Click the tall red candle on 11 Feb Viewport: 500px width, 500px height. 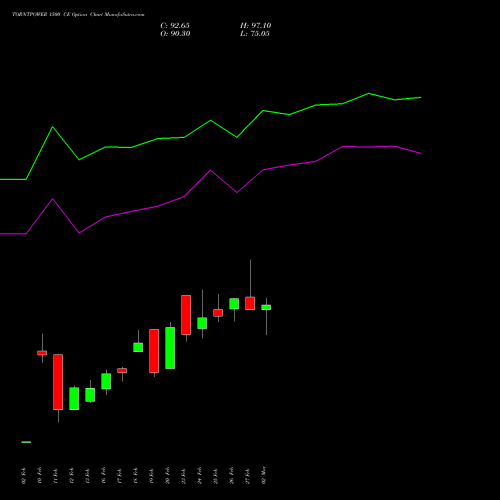click(x=58, y=382)
